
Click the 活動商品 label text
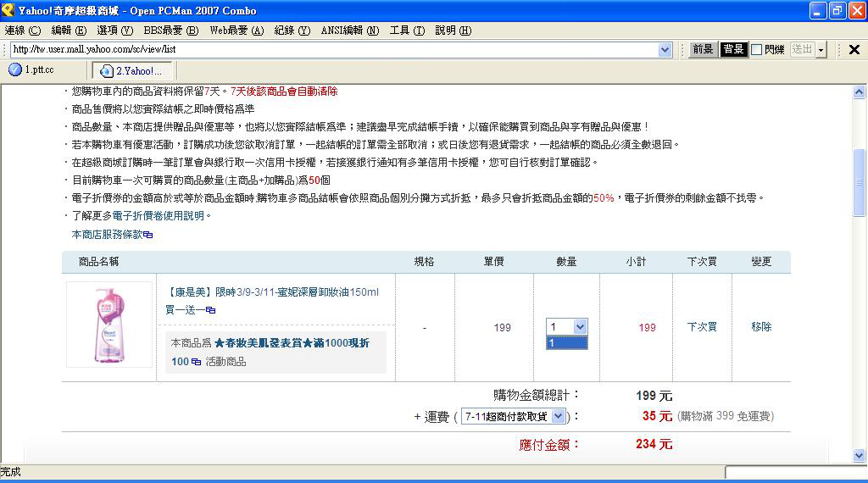point(225,362)
